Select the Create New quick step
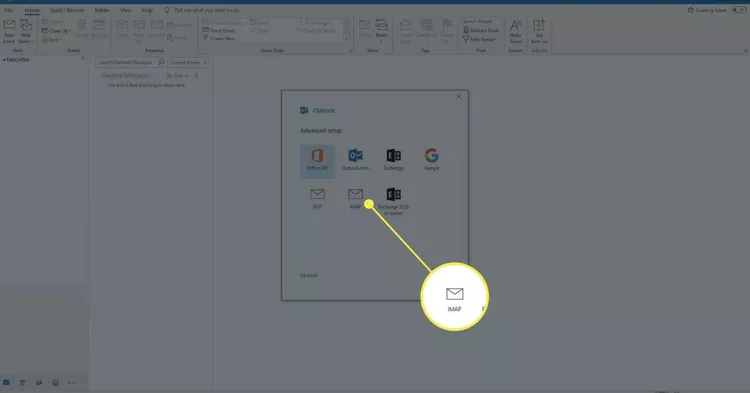Screen dimensions: 750x393 pyautogui.click(x=219, y=38)
